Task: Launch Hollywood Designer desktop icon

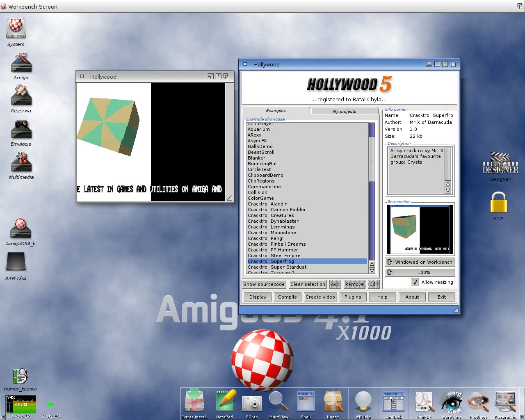Action: 500,163
